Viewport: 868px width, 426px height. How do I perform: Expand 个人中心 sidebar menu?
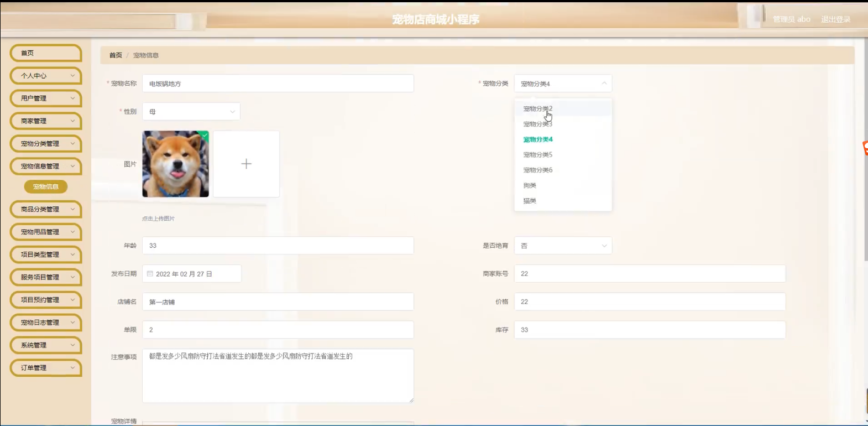click(46, 76)
